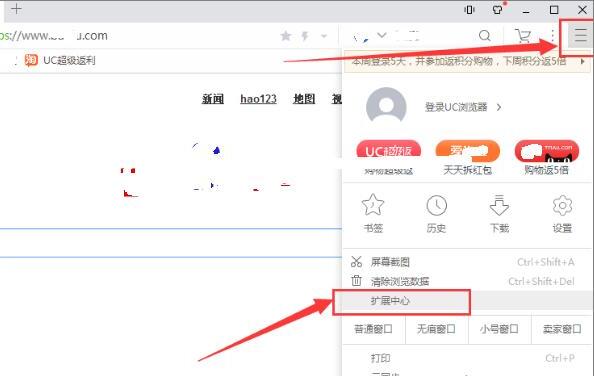Viewport: 594px width, 376px height.
Task: Open a 普通窗口 normal window
Action: [374, 329]
